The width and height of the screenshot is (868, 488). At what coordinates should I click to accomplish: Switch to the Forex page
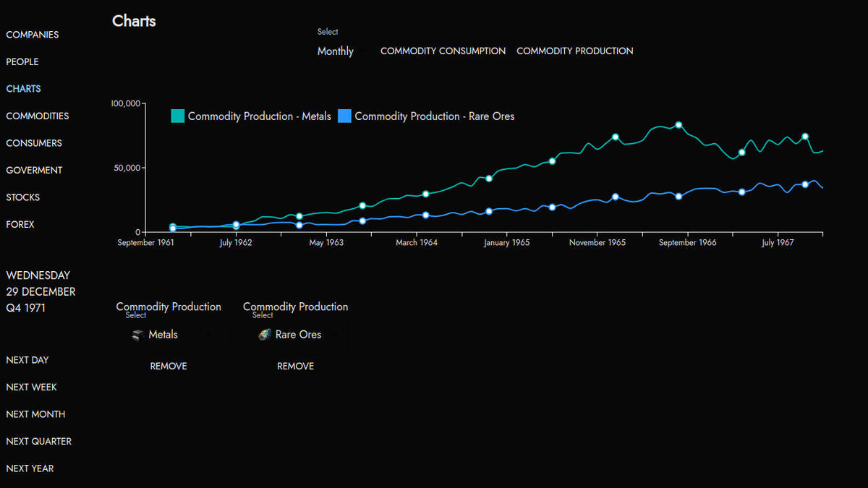pyautogui.click(x=20, y=225)
